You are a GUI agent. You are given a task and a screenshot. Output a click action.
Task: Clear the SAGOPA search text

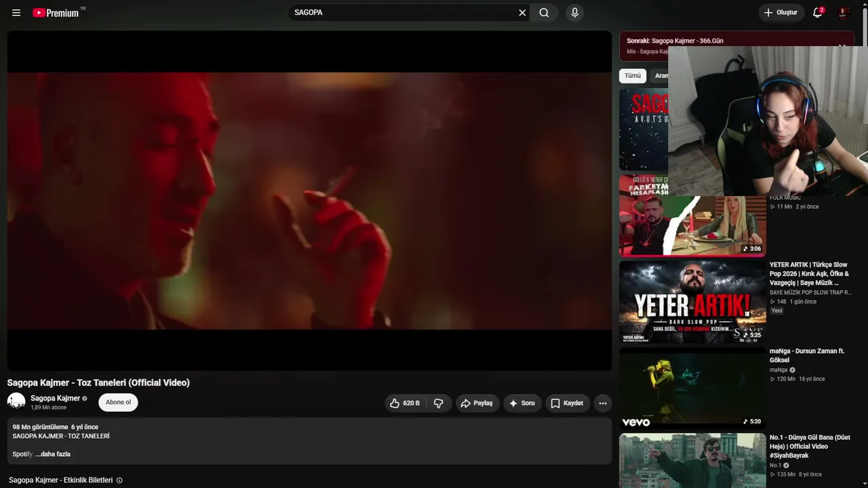tap(522, 13)
